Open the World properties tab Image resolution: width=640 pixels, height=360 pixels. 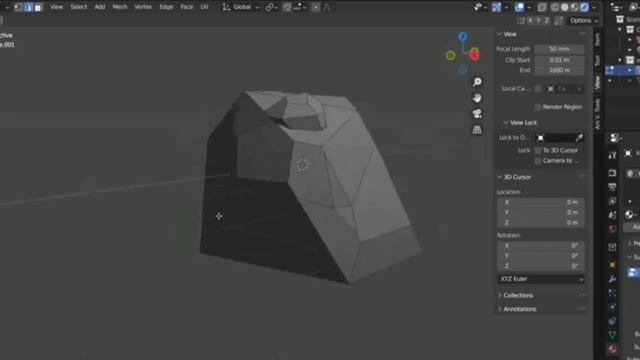click(612, 229)
